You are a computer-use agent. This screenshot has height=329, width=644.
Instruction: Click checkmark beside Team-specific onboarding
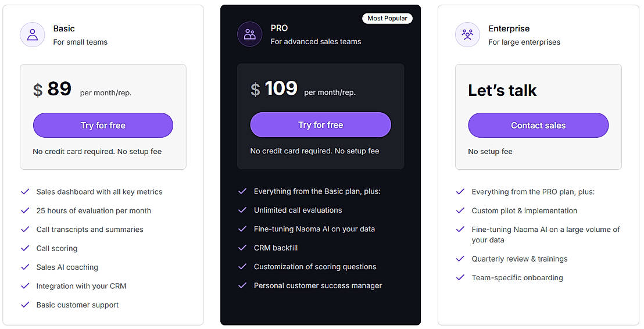point(460,277)
